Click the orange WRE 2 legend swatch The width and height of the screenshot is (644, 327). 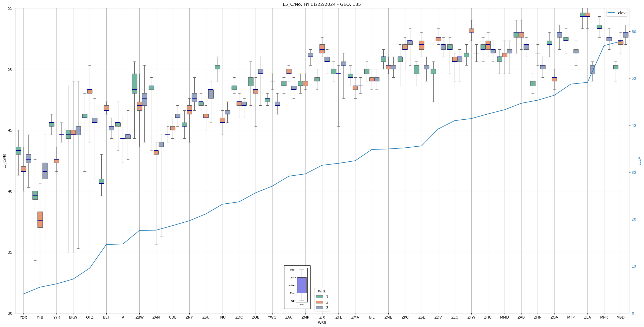click(x=319, y=302)
